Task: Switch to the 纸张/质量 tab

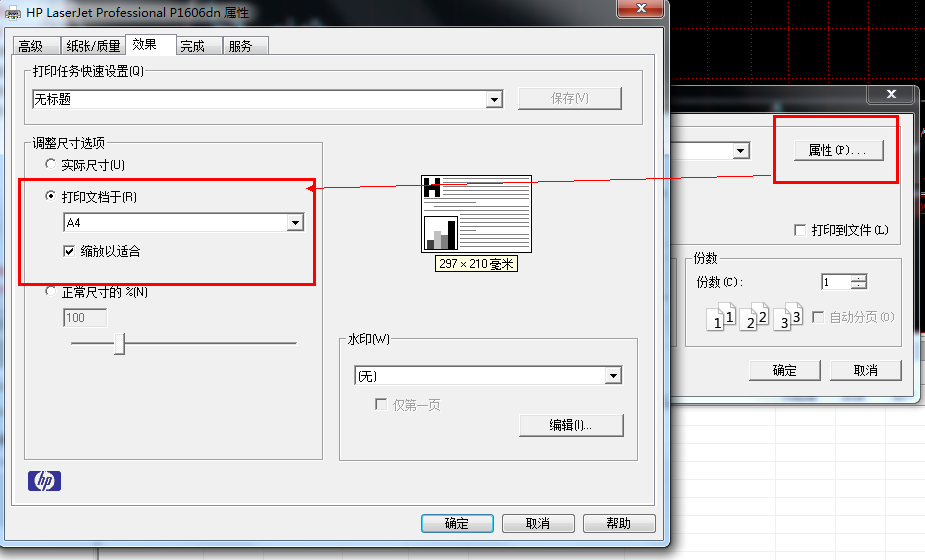Action: coord(93,46)
